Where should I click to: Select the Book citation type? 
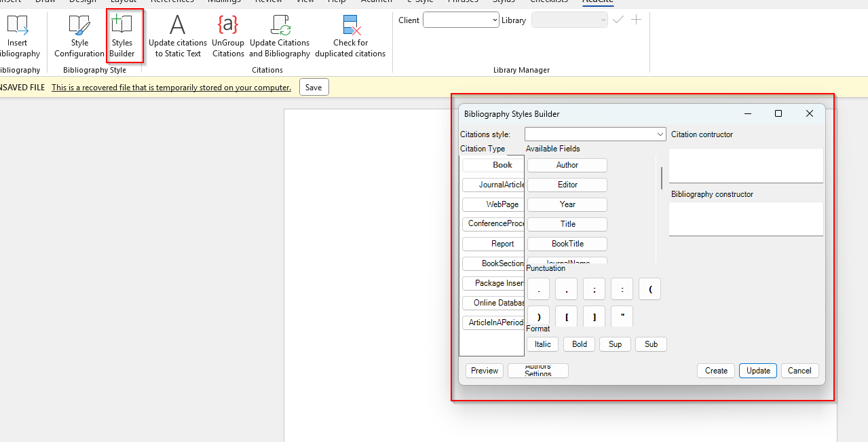pos(493,165)
